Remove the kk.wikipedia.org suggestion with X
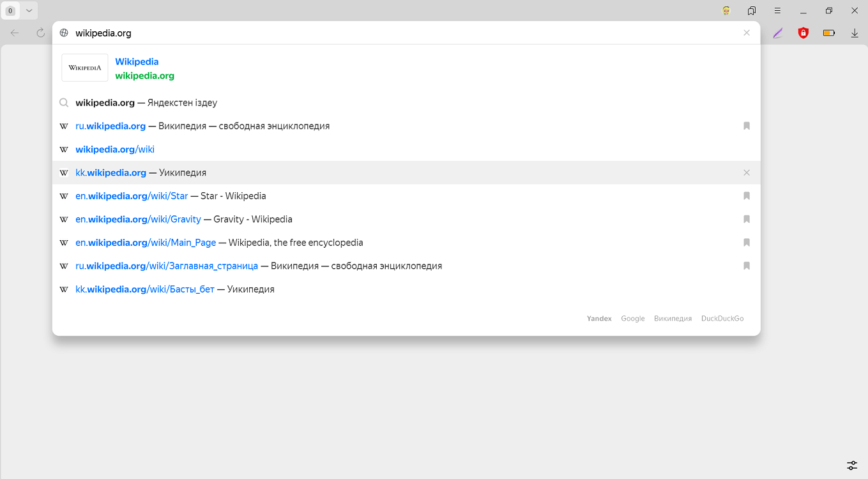Viewport: 868px width, 479px height. click(x=746, y=172)
